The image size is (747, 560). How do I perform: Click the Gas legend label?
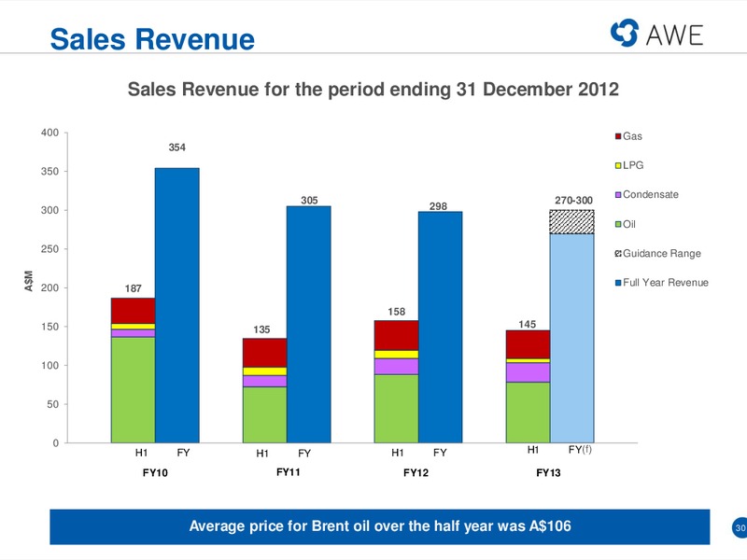point(632,136)
